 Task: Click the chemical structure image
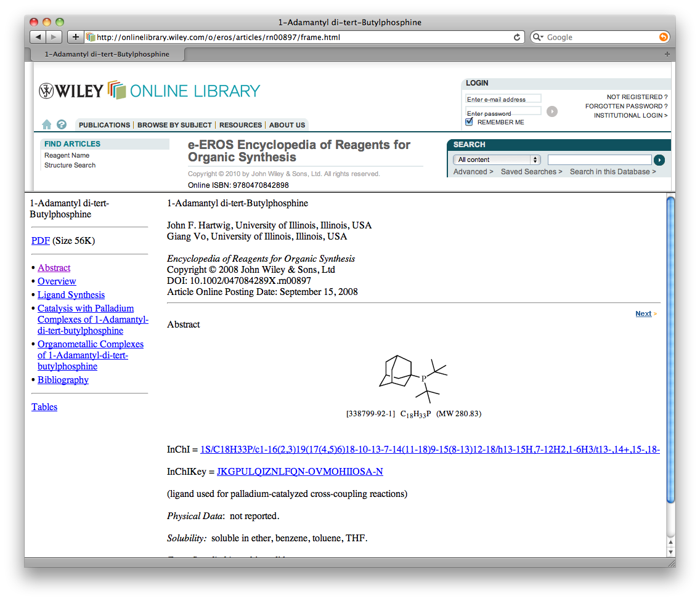413,379
